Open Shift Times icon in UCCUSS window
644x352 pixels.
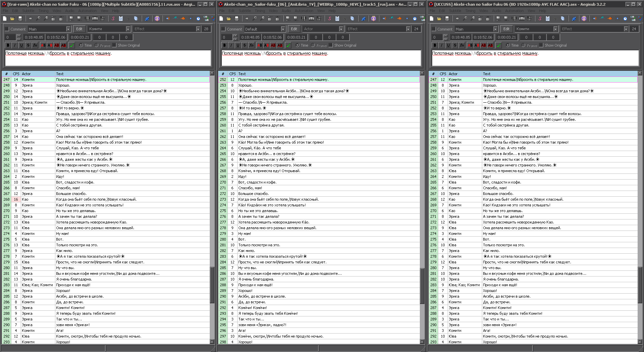point(594,18)
